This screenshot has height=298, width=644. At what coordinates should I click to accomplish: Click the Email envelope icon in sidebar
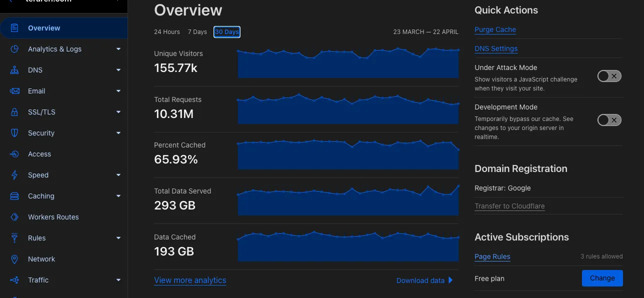(x=14, y=91)
